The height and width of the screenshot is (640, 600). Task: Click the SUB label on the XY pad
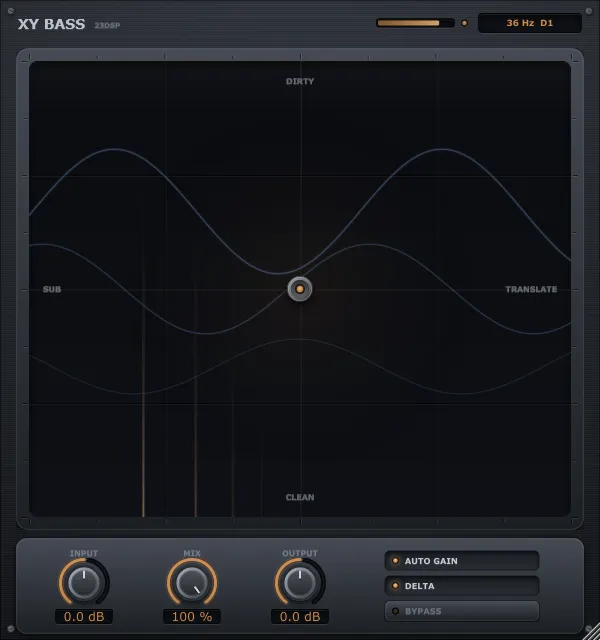52,289
